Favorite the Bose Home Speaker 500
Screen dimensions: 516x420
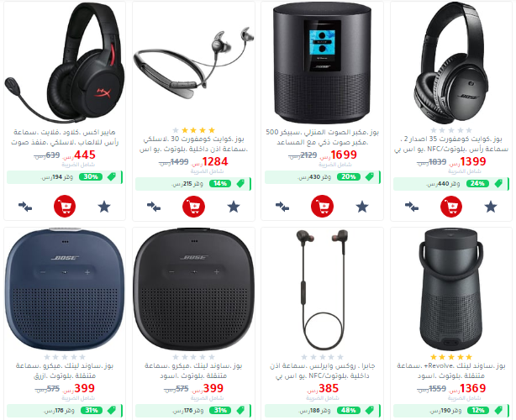point(362,207)
